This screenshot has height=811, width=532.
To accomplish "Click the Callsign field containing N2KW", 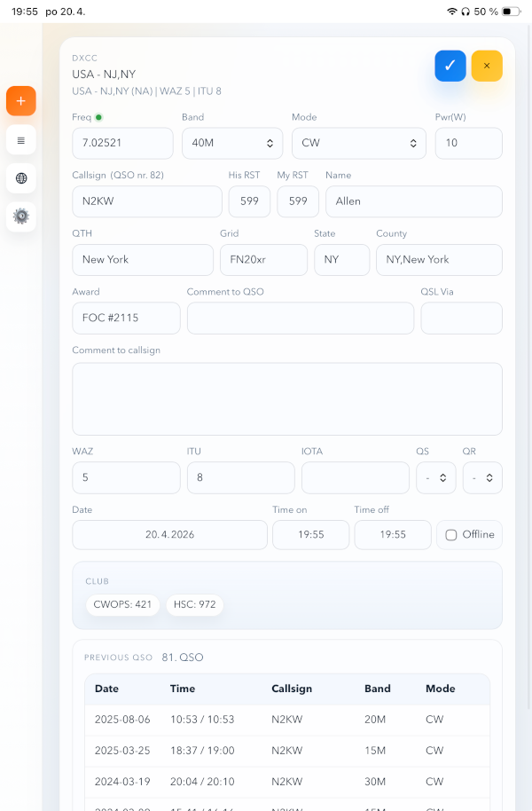I will point(147,201).
